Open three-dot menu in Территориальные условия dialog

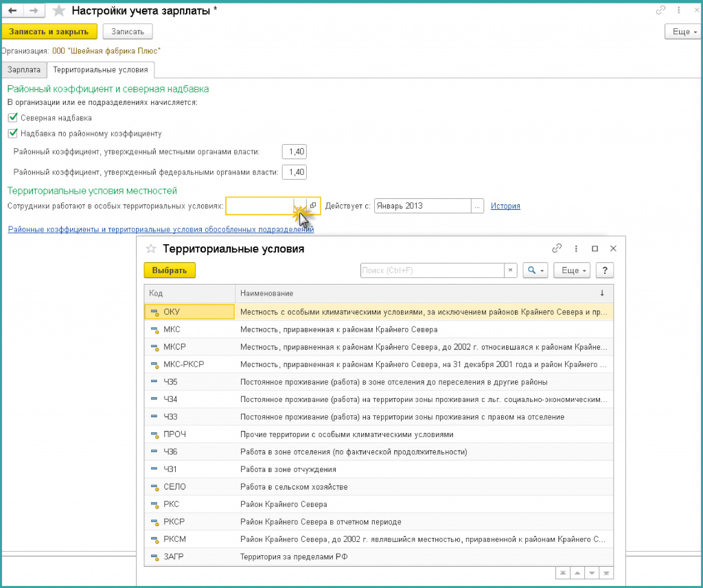[x=576, y=248]
